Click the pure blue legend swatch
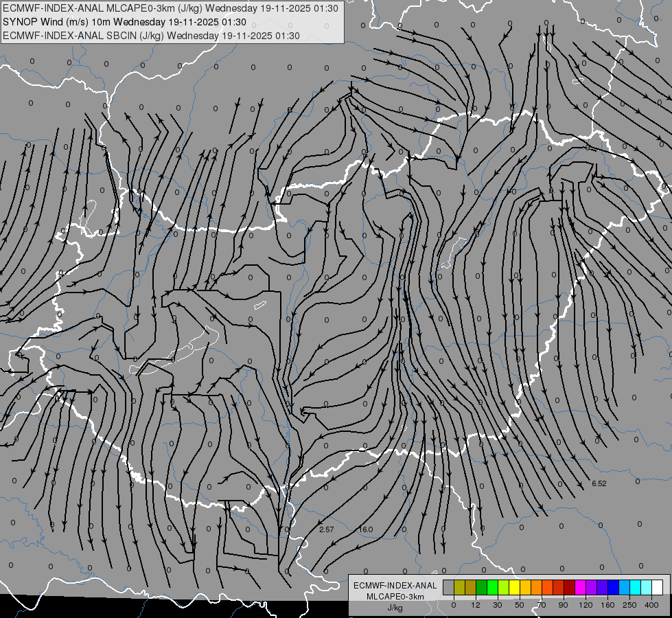Screen dimensions: 672x618 click(613, 587)
